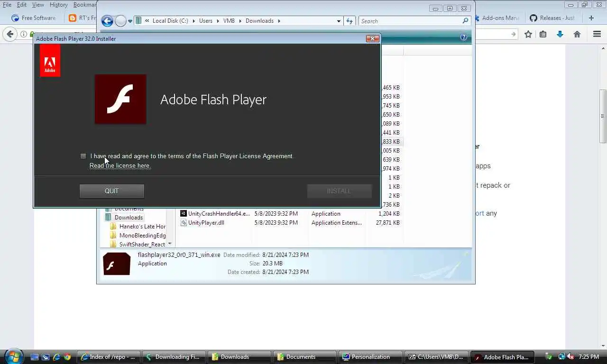The height and width of the screenshot is (364, 607).
Task: Click volume icon in system tray
Action: (570, 356)
